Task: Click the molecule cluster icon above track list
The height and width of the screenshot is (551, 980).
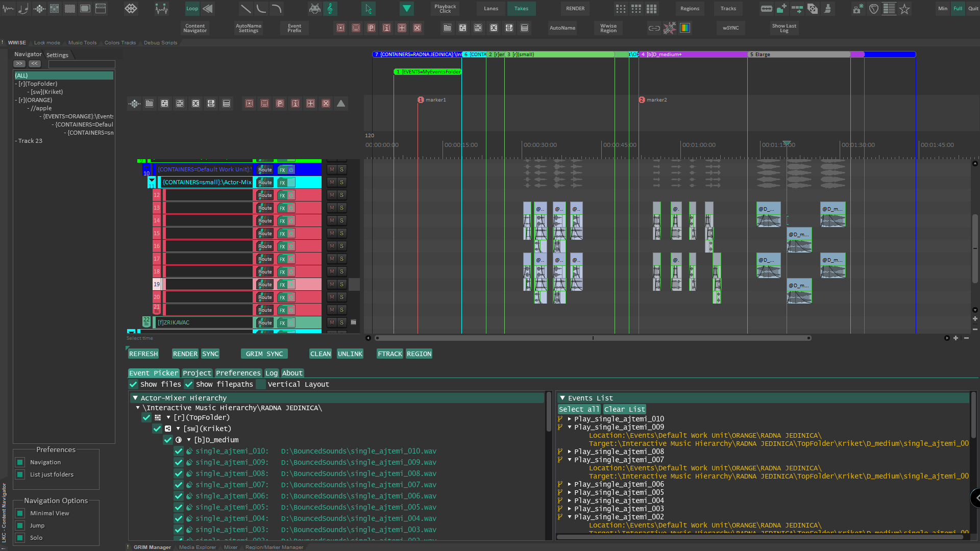Action: (x=134, y=104)
